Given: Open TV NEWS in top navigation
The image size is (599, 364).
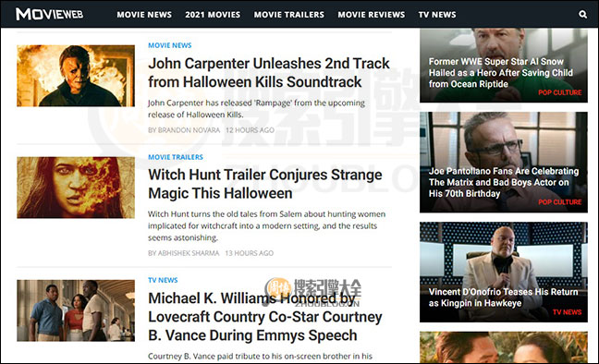Looking at the screenshot, I should point(437,15).
